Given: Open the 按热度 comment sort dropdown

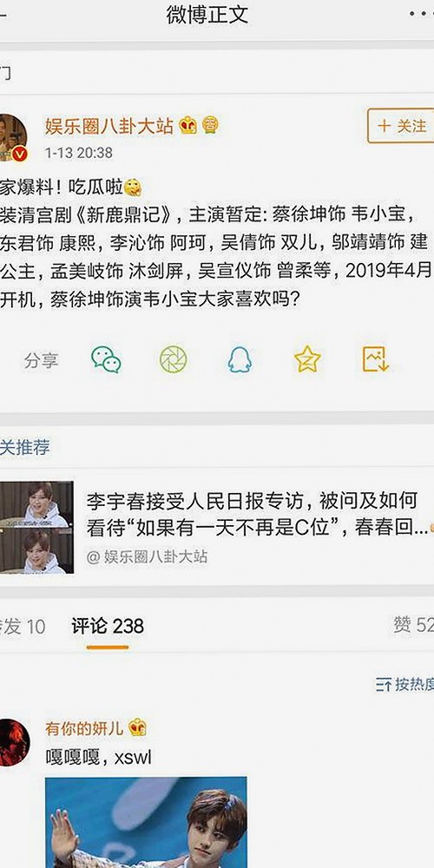Looking at the screenshot, I should (404, 684).
